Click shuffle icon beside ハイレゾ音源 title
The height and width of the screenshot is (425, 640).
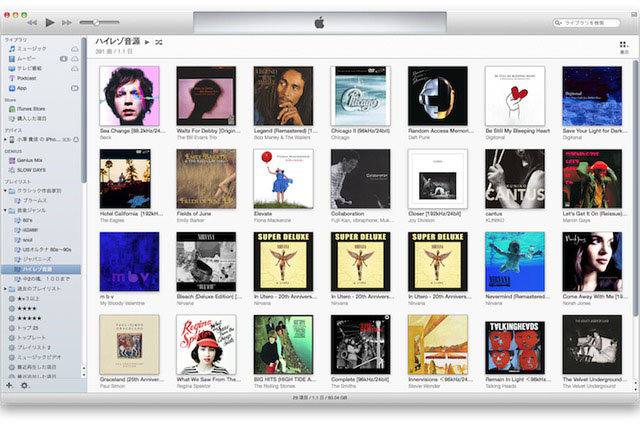click(160, 43)
